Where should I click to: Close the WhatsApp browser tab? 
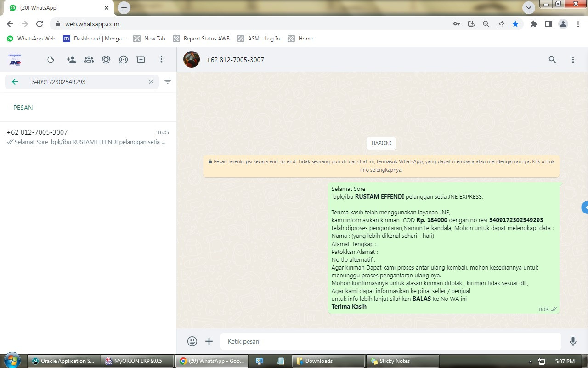107,8
